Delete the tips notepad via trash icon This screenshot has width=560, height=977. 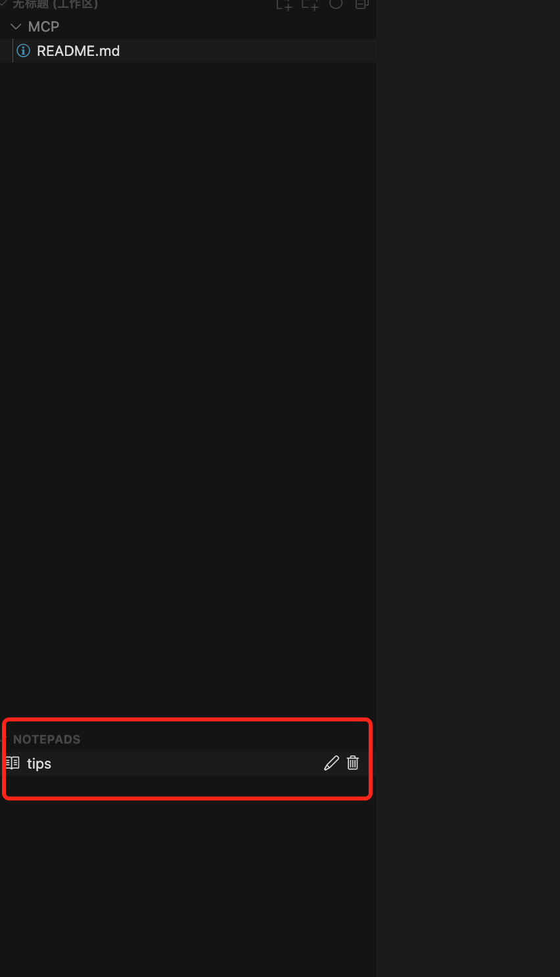pyautogui.click(x=353, y=763)
